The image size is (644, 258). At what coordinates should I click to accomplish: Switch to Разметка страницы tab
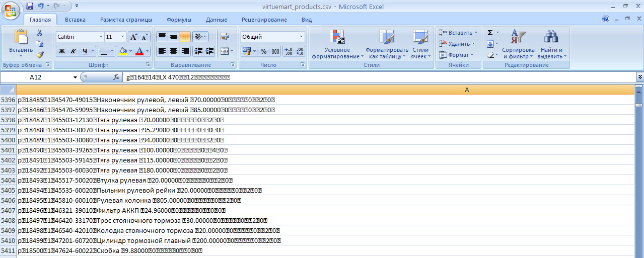(126, 20)
